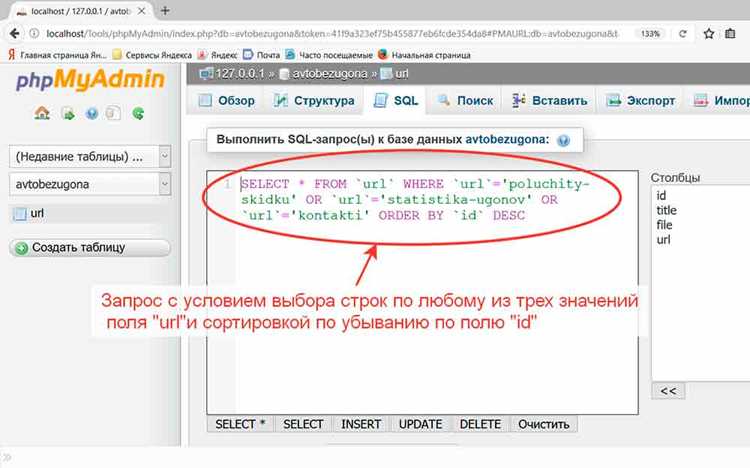Open the bookmarks list icon in the browser toolbar

[x=730, y=33]
